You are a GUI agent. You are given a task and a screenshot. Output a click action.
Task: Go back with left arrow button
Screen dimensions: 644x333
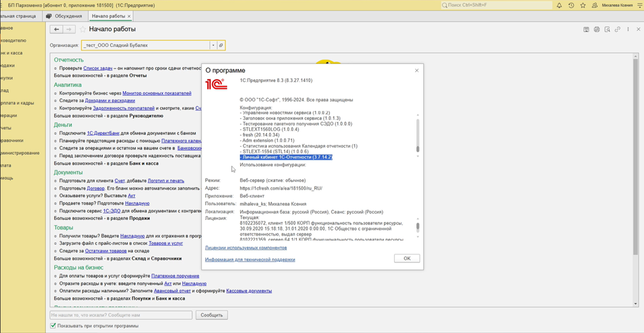tap(56, 29)
